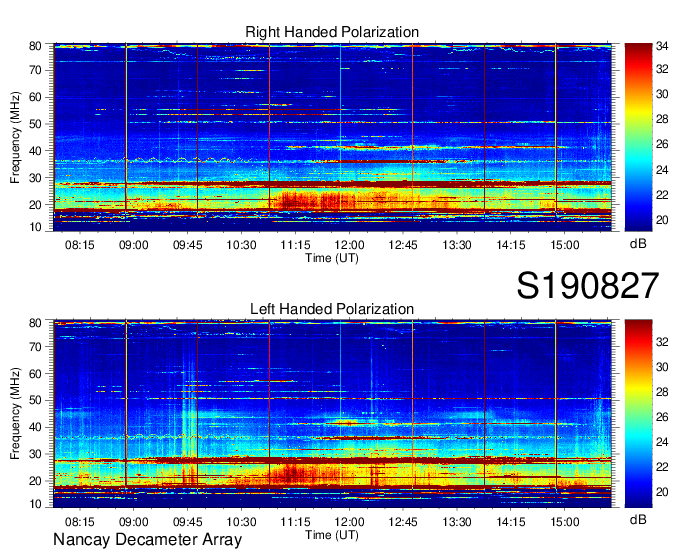Screen dimensions: 680x552
Task: Click 'Frequency (MHz)' axis label of Right Handed plot
Action: (x=15, y=137)
